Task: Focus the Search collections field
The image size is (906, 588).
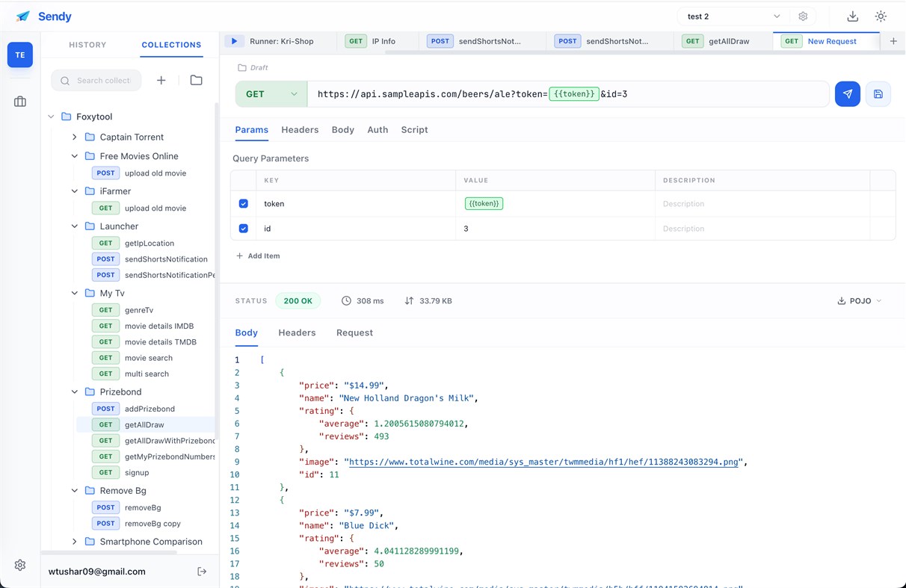Action: click(x=96, y=81)
